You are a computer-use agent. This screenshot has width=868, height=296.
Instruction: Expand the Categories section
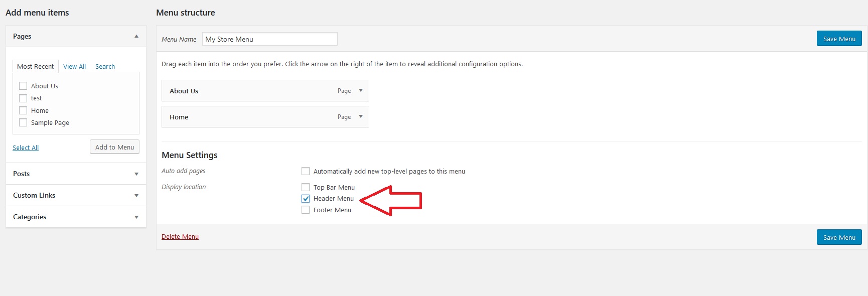click(x=136, y=217)
